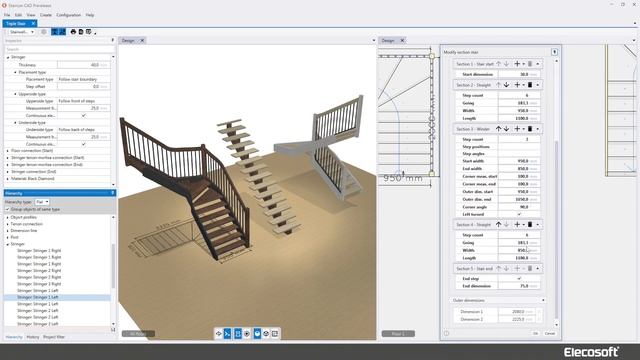640x360 pixels.
Task: Pin the Modify section stair panel
Action: pos(554,52)
